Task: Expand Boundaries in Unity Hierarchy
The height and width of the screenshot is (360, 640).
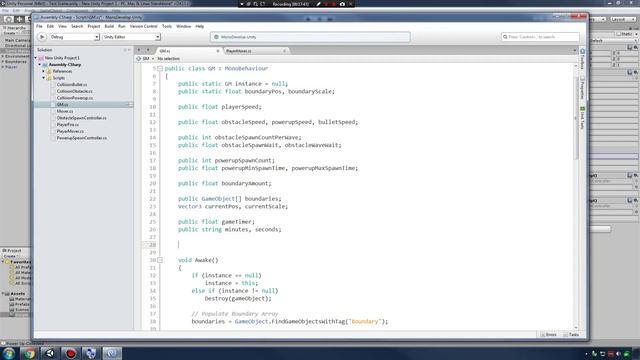Action: pos(2,62)
